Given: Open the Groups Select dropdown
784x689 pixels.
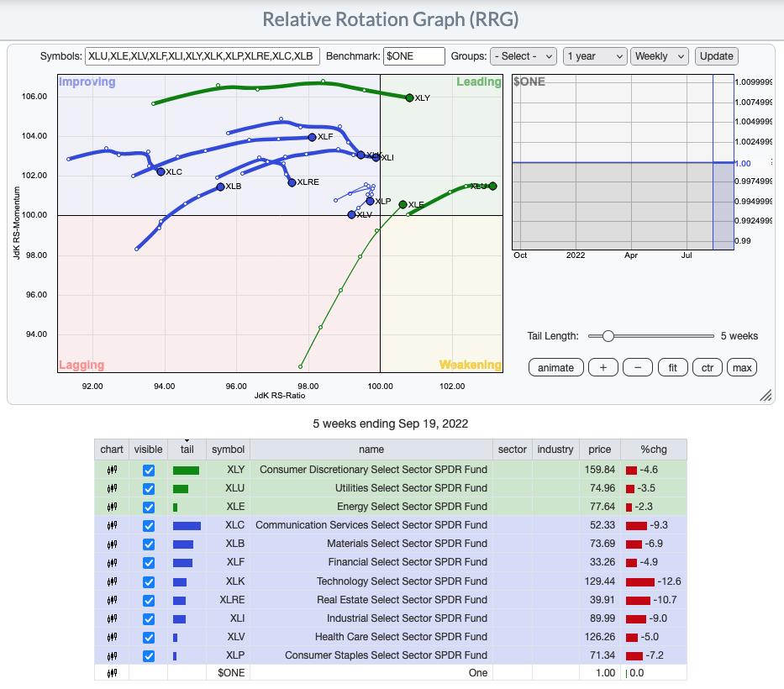Looking at the screenshot, I should (524, 56).
